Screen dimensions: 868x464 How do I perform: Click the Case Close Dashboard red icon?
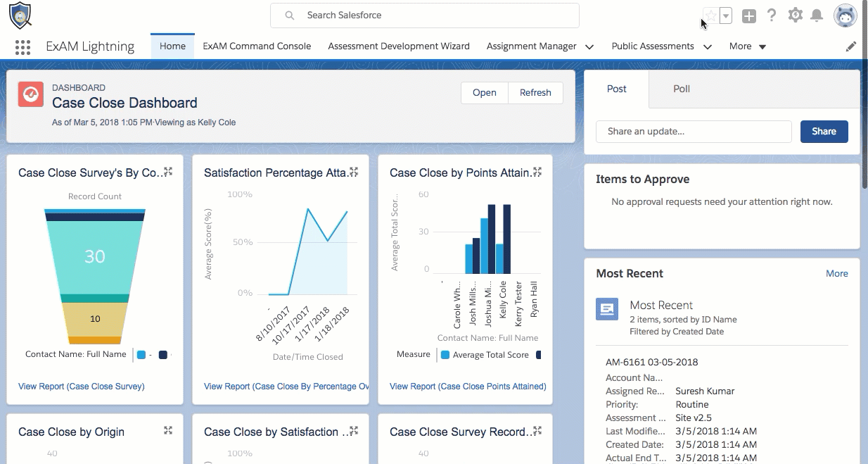click(31, 94)
